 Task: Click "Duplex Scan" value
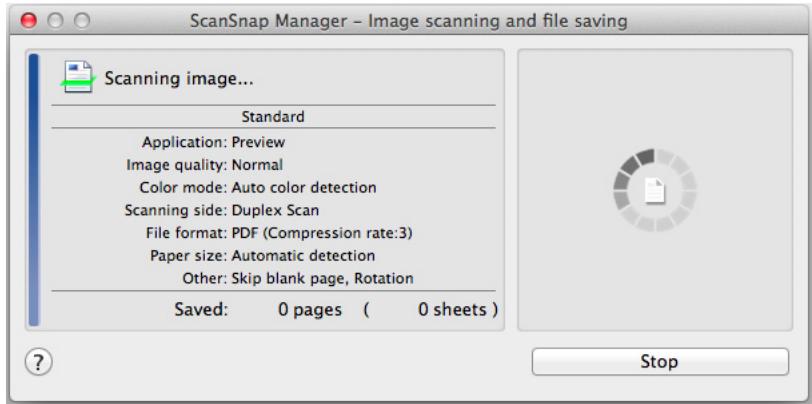coord(275,210)
